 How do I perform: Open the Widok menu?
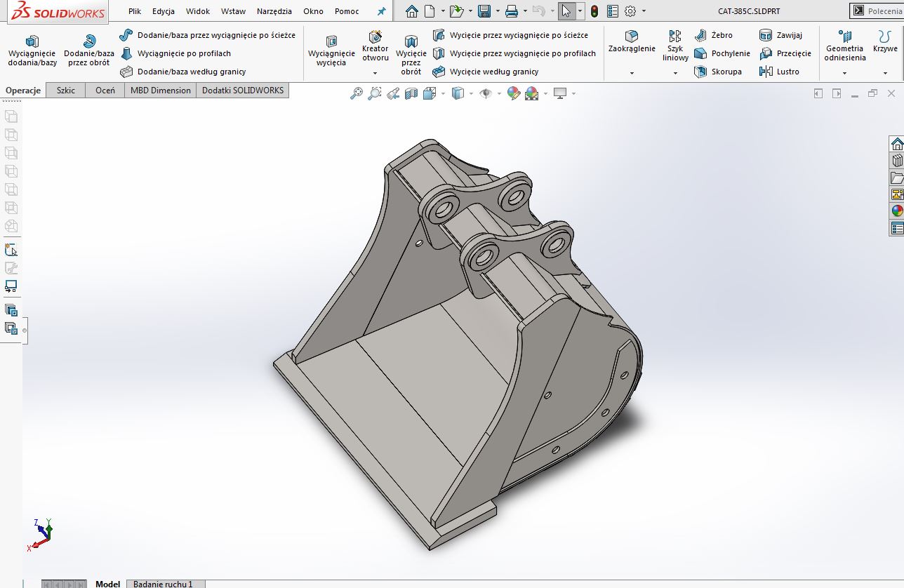tap(198, 11)
